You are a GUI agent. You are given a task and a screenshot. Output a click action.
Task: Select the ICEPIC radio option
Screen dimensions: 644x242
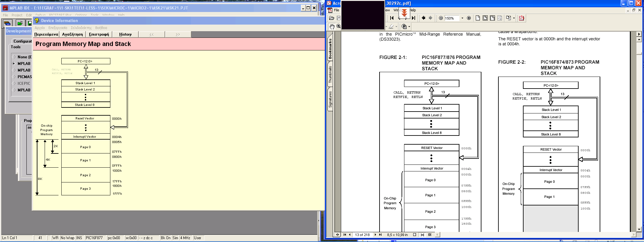[14, 84]
